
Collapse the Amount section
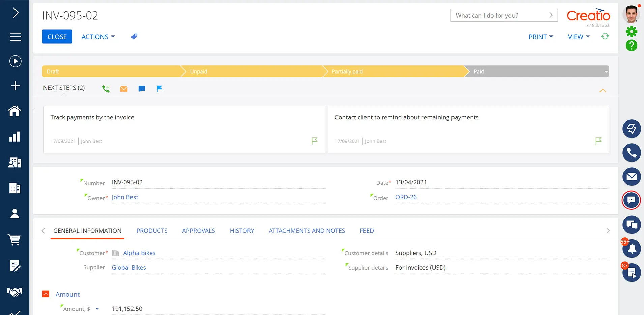(x=46, y=294)
